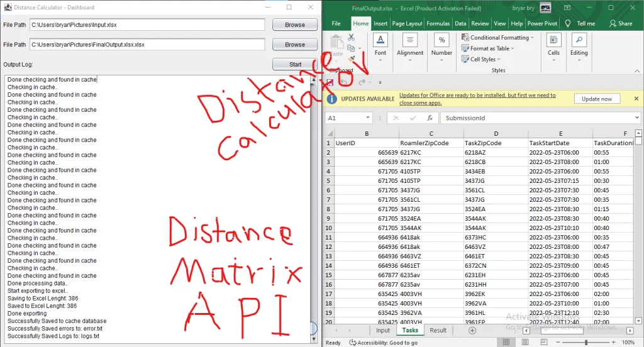Click Start button in Distance Calculator
Screen dimensions: 644x347
tap(295, 65)
